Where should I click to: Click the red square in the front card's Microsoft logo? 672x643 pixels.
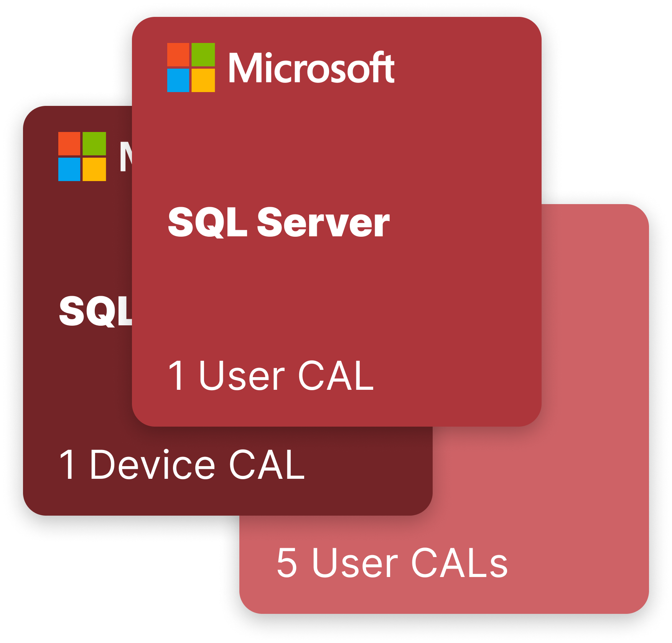tap(178, 54)
